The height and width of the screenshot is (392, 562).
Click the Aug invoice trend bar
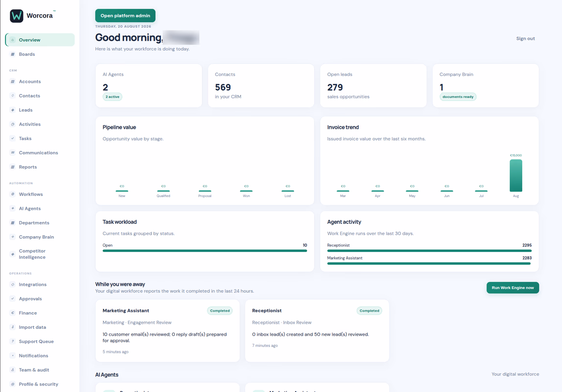pos(516,175)
